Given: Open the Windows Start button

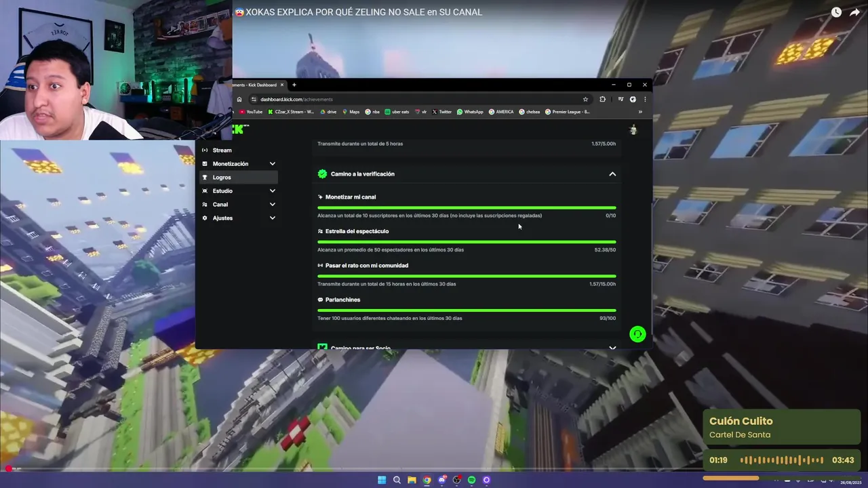Looking at the screenshot, I should [x=382, y=480].
